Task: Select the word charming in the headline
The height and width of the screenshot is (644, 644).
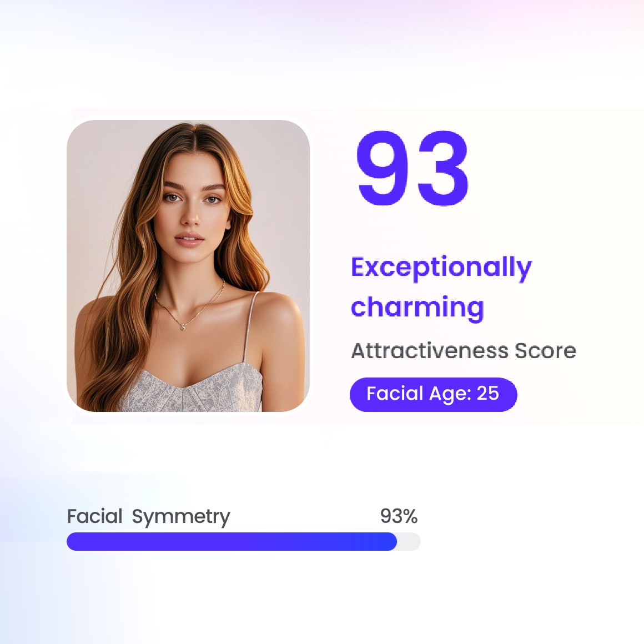Action: [x=417, y=306]
